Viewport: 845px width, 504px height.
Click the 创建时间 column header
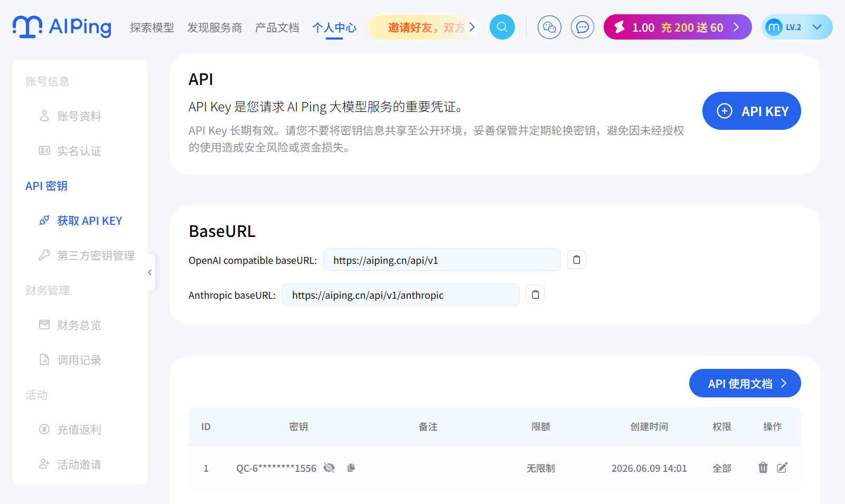(x=649, y=426)
